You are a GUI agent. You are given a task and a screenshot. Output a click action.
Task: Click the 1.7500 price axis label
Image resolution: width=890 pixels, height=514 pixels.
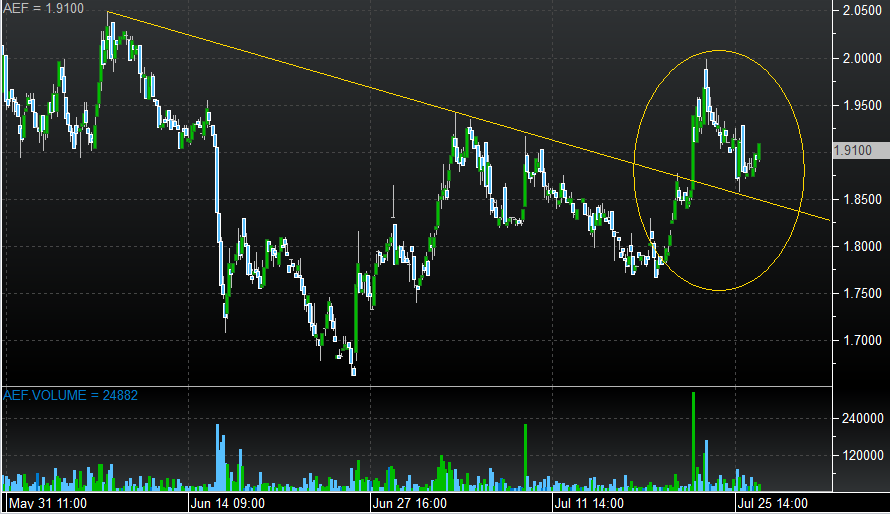(862, 293)
